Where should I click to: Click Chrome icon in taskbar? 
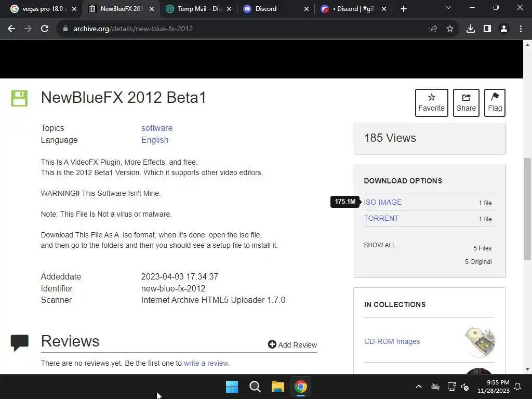(300, 387)
